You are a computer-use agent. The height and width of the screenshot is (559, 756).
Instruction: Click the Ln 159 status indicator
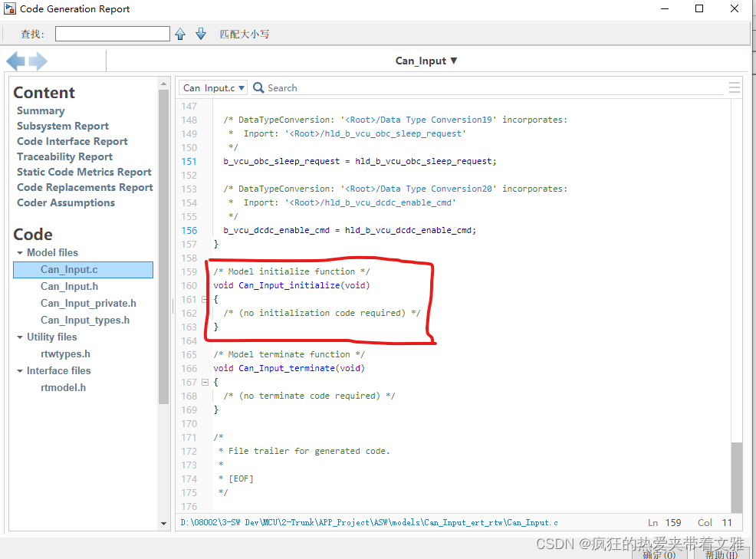tap(665, 523)
